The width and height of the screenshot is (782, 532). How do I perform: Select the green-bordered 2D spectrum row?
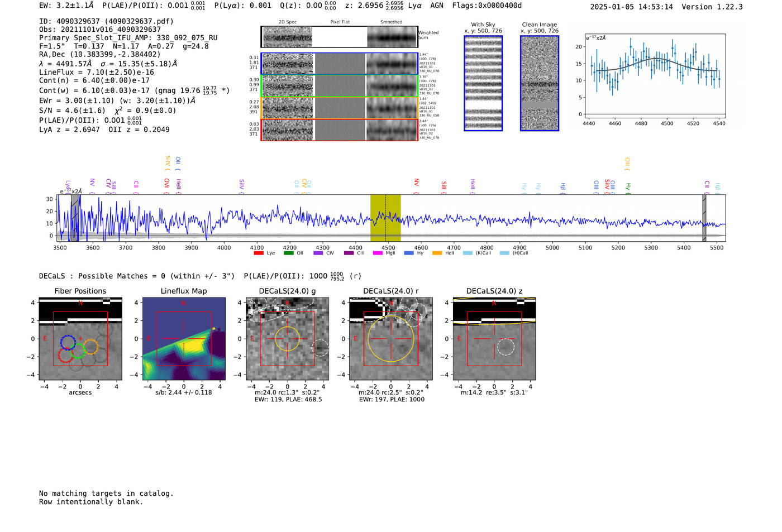(340, 86)
